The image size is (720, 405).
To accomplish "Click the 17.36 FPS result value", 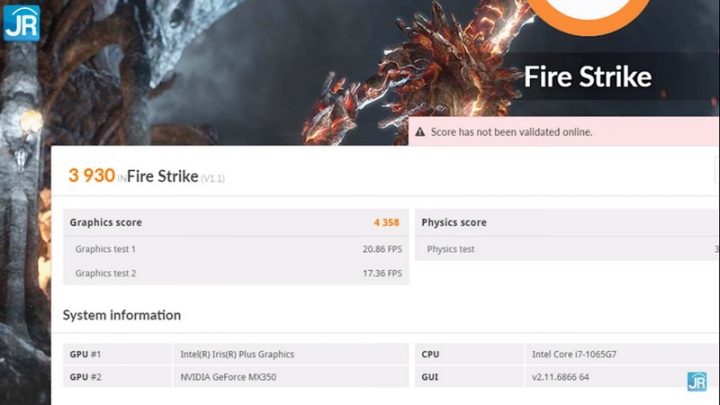I will (381, 273).
